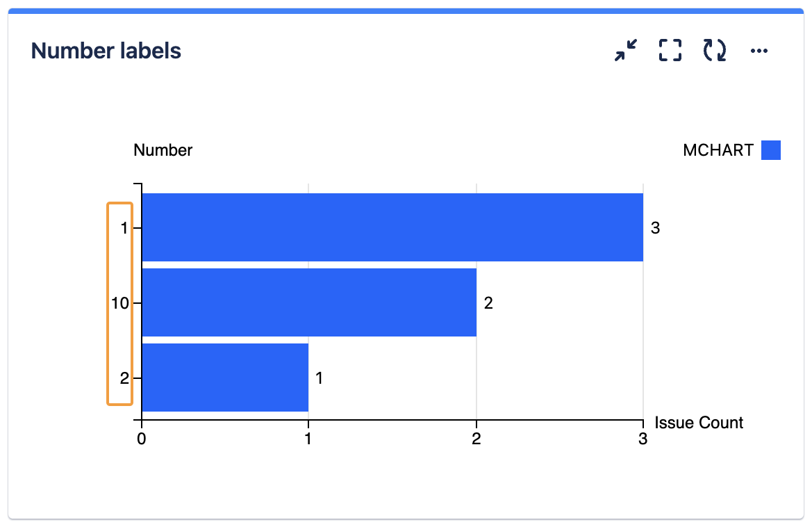This screenshot has width=812, height=527.
Task: Refresh the Number labels chart
Action: 715,51
